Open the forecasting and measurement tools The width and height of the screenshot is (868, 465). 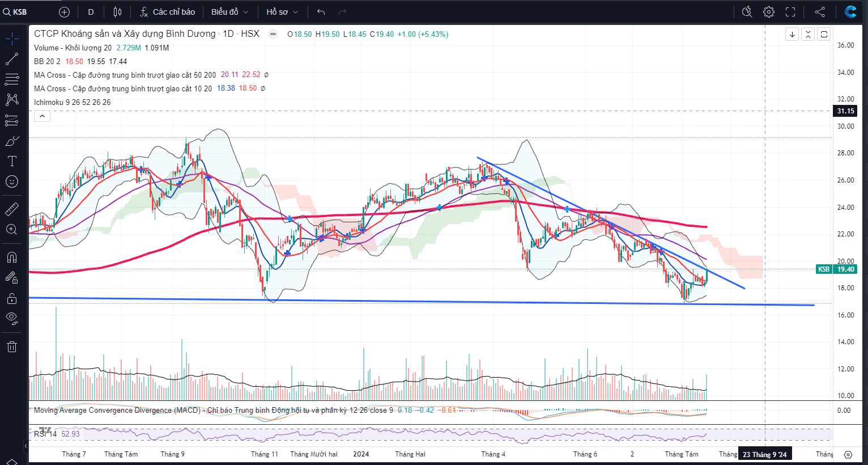click(12, 120)
